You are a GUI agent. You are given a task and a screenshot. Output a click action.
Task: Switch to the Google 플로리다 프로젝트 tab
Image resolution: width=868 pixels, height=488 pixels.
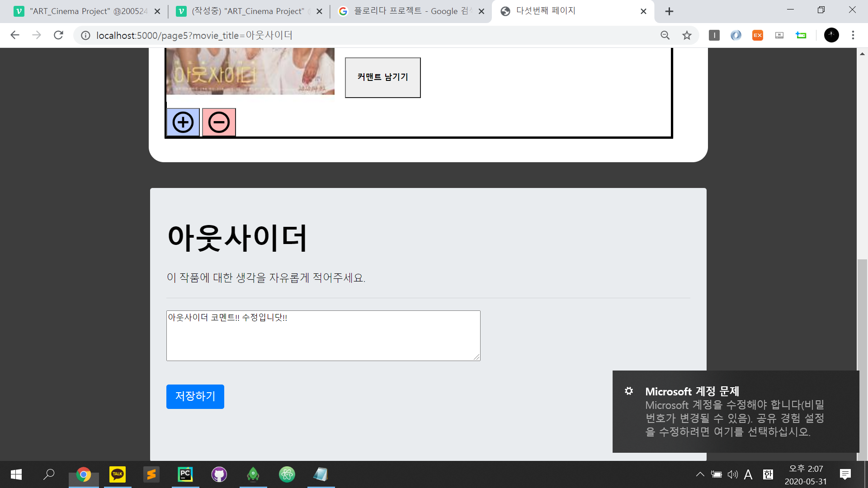407,11
